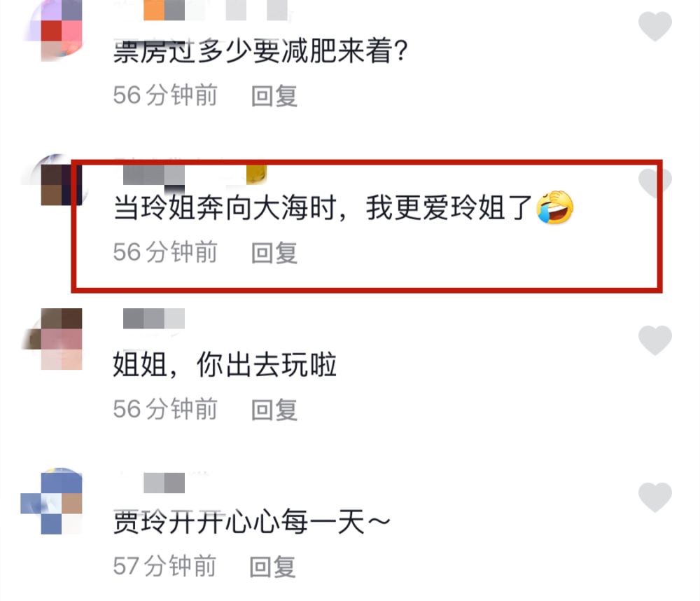This screenshot has height=601, width=700.
Task: Select the comment text 姐姐，你出去玩啦
Action: 225,365
